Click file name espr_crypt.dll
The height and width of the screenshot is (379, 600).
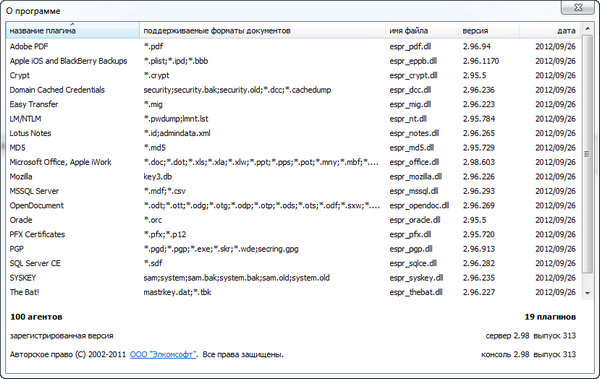click(413, 75)
